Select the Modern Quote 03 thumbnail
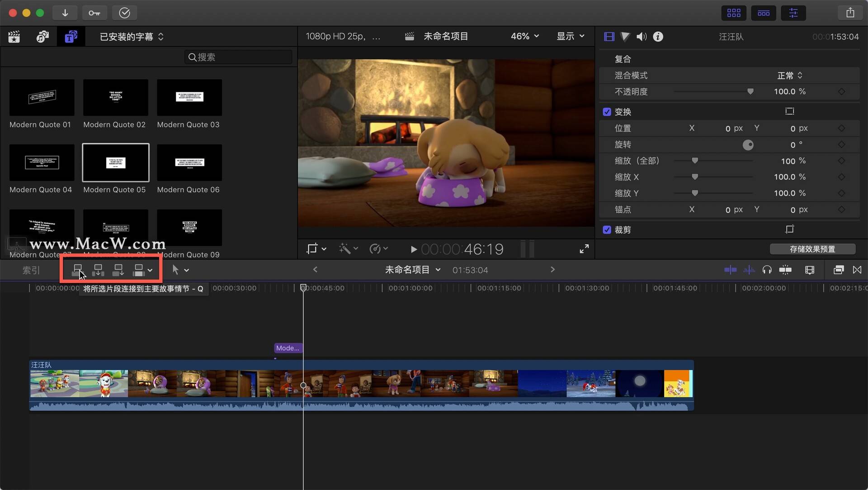868x490 pixels. coord(189,97)
